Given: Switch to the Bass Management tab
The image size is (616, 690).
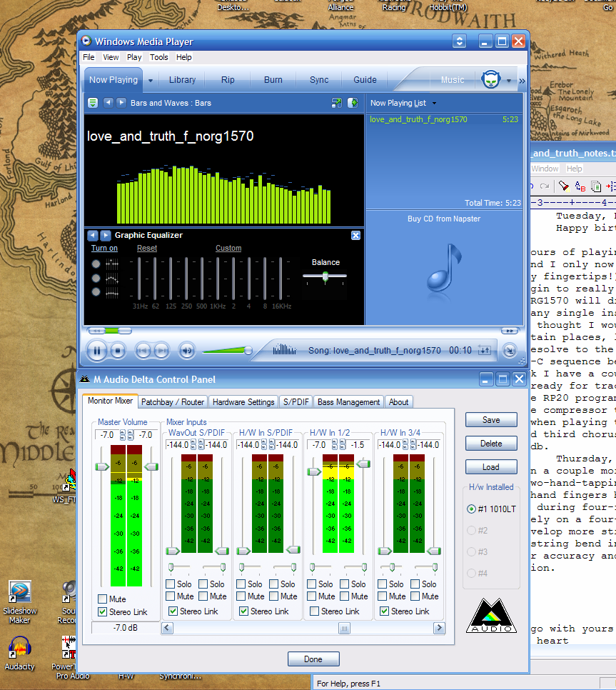Looking at the screenshot, I should (x=348, y=401).
